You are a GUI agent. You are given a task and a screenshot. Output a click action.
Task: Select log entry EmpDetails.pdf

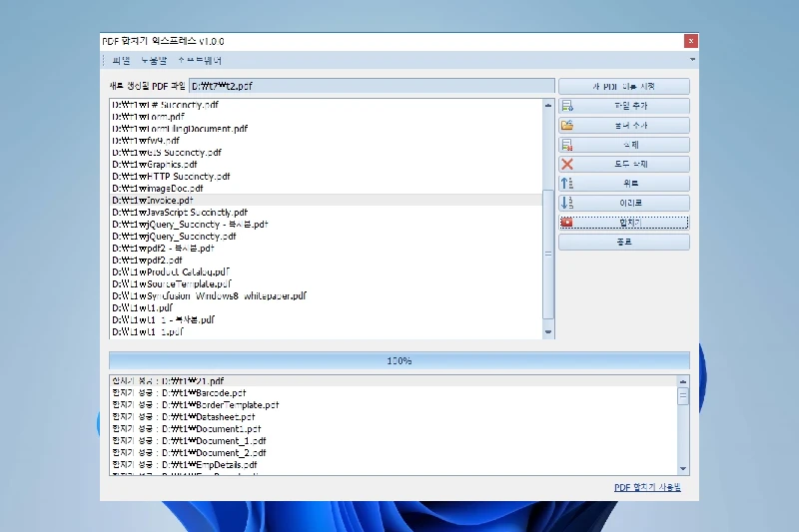pyautogui.click(x=394, y=465)
